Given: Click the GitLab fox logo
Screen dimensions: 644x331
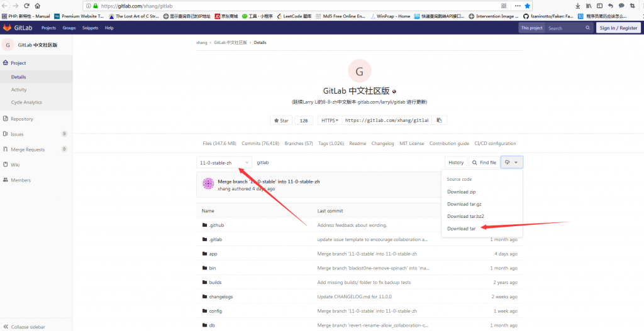Looking at the screenshot, I should pos(8,28).
